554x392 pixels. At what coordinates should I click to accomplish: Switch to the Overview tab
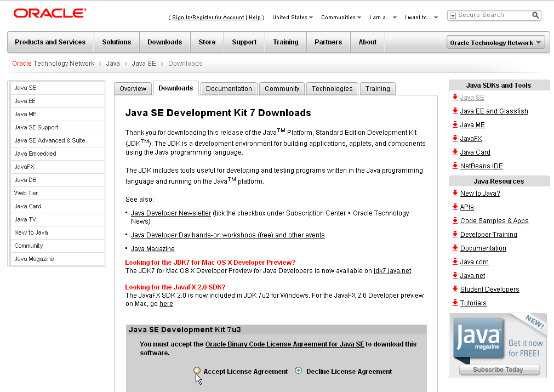pos(133,89)
